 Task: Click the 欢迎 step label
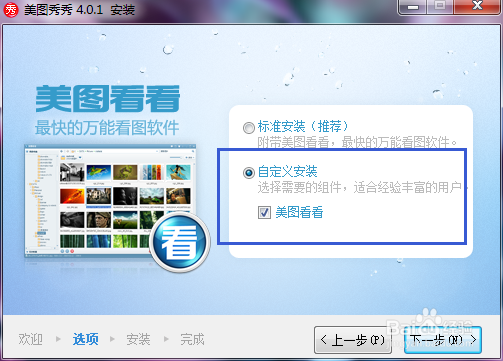pyautogui.click(x=30, y=339)
